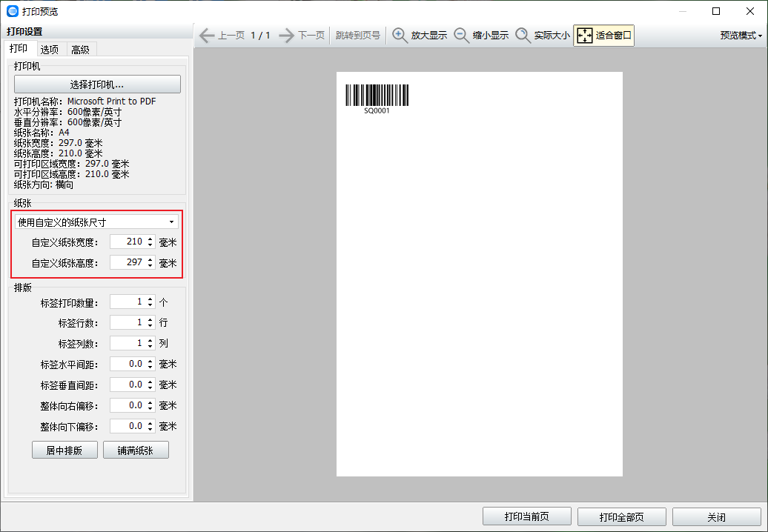Increase custom paper height (自定义纸张高度) with up arrow
Viewport: 768px width, 532px height.
click(x=150, y=259)
